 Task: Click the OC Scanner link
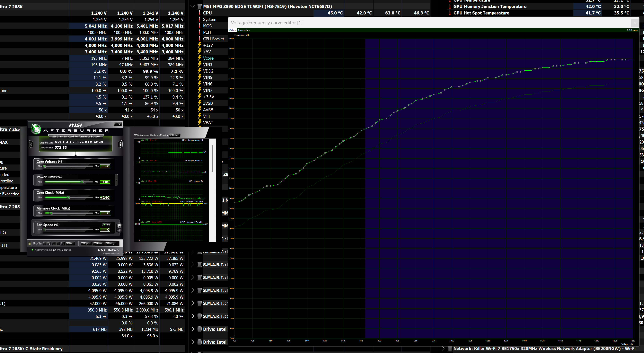click(632, 30)
